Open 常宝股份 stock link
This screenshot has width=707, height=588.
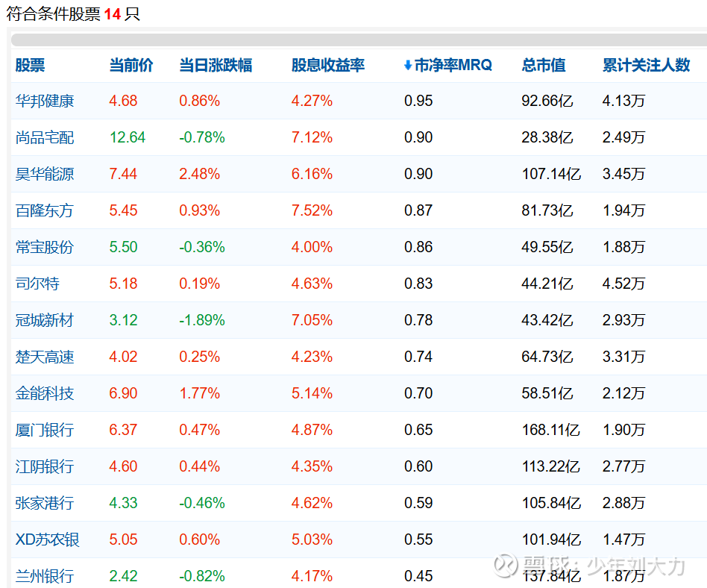tap(44, 247)
